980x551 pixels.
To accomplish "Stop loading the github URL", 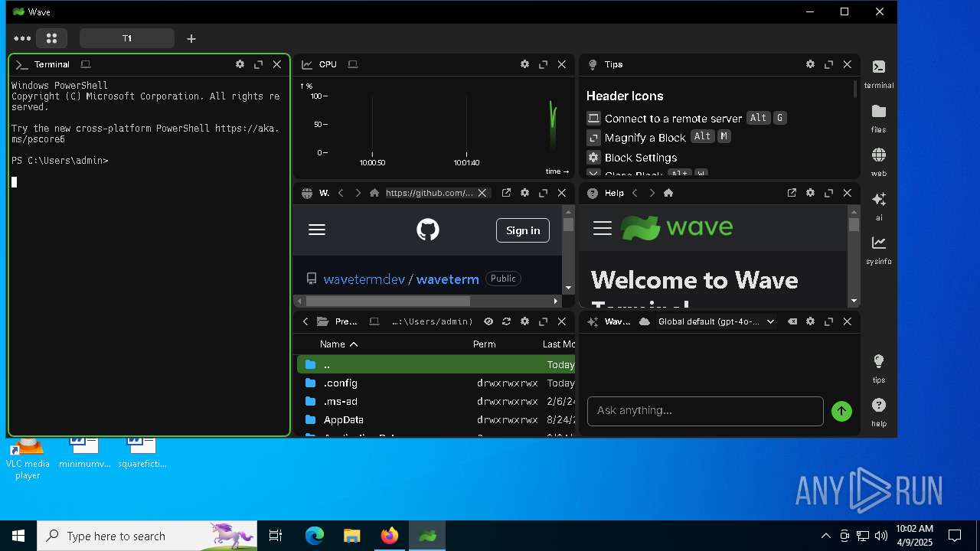I will click(x=482, y=193).
